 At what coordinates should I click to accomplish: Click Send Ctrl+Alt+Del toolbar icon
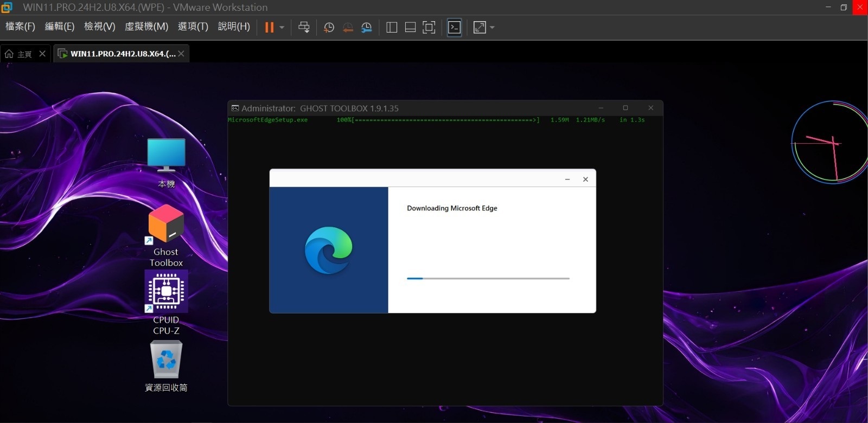(304, 27)
